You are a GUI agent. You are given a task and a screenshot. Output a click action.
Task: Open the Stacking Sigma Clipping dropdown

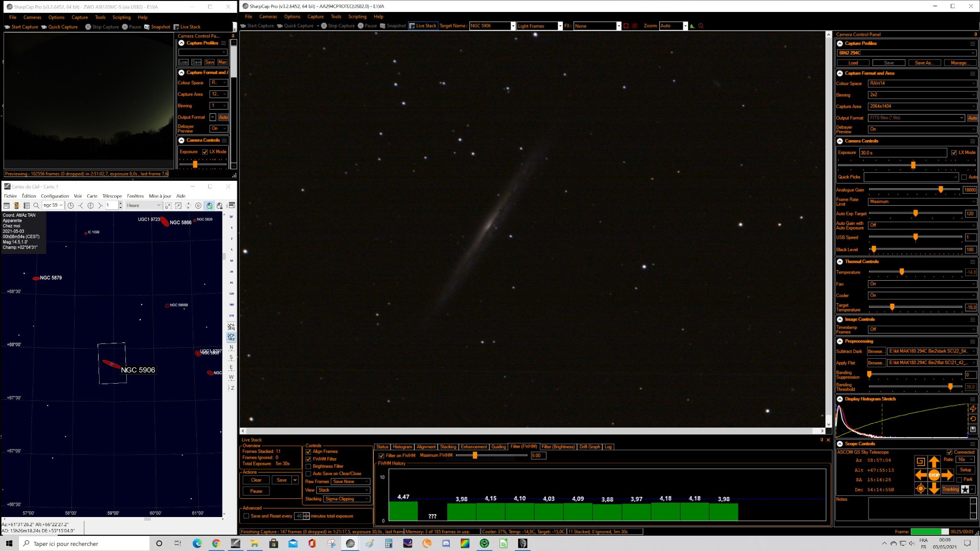pos(347,499)
